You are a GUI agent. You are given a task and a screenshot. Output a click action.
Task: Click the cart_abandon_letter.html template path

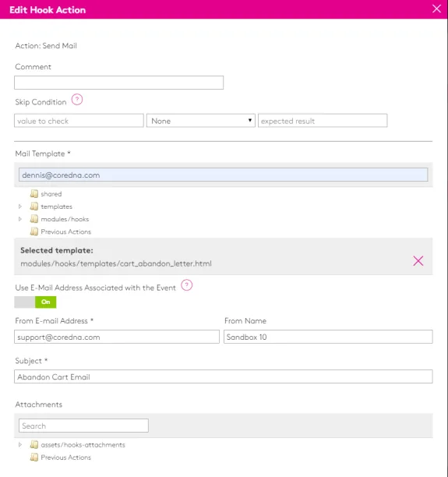coord(116,263)
